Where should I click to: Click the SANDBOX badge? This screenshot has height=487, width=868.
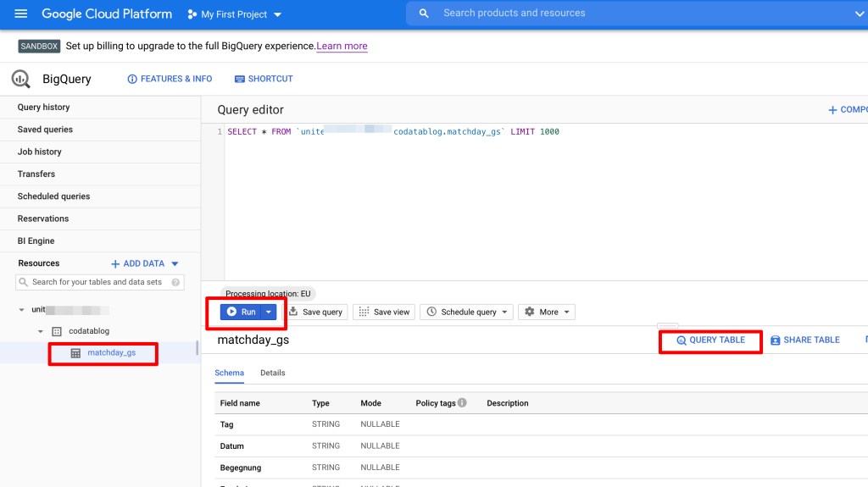tap(39, 46)
